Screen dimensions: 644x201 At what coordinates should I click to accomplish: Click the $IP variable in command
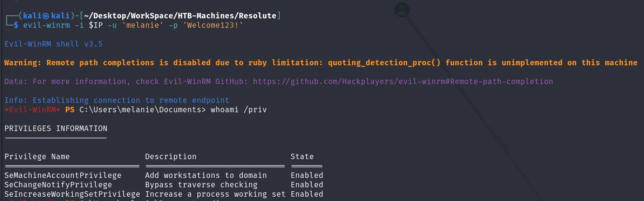click(96, 25)
